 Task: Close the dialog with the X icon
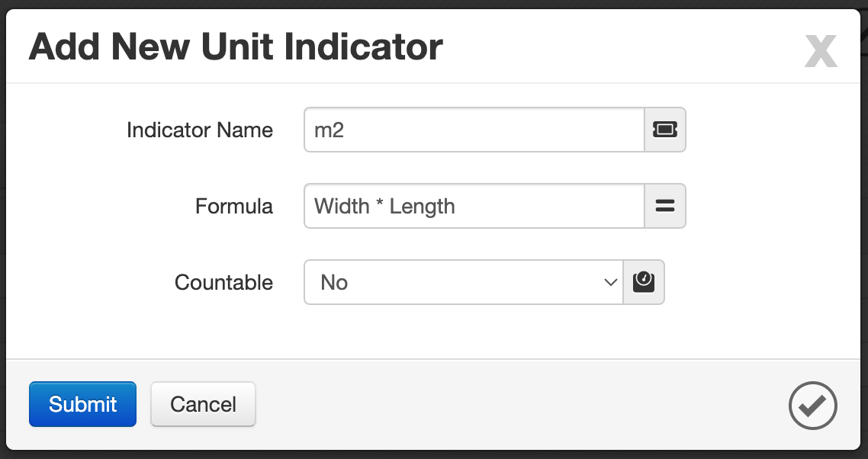point(821,51)
